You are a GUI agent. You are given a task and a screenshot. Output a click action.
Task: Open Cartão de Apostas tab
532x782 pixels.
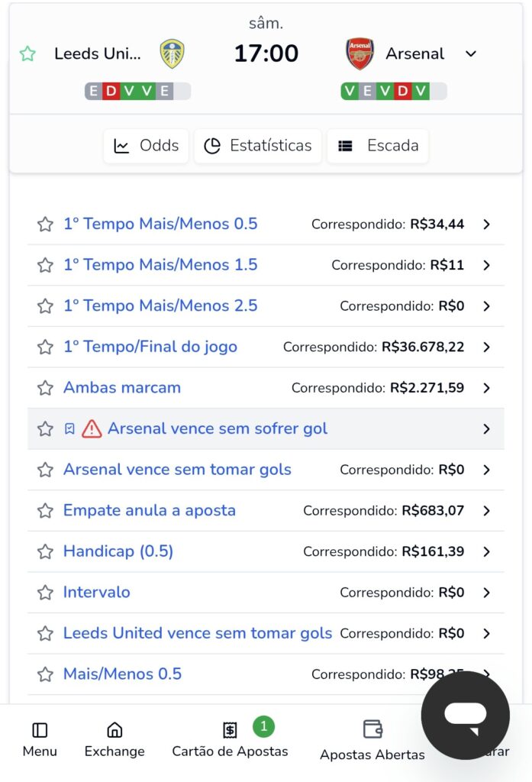tap(231, 731)
